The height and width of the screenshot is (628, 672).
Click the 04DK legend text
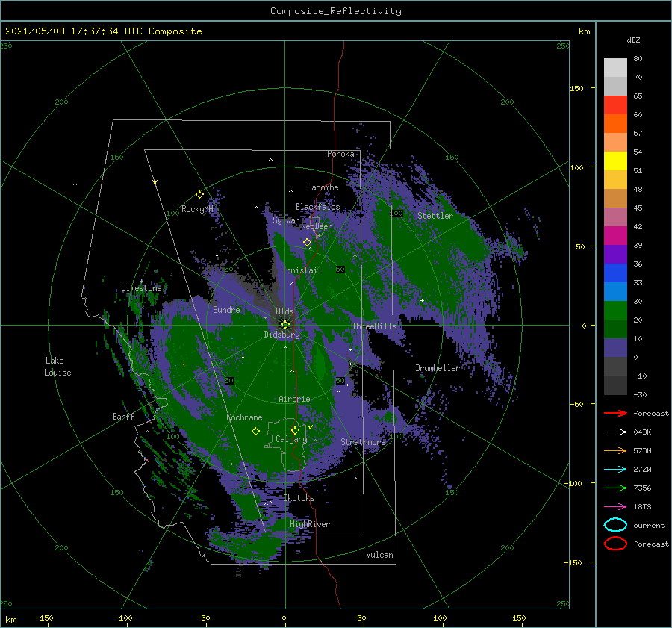click(642, 432)
